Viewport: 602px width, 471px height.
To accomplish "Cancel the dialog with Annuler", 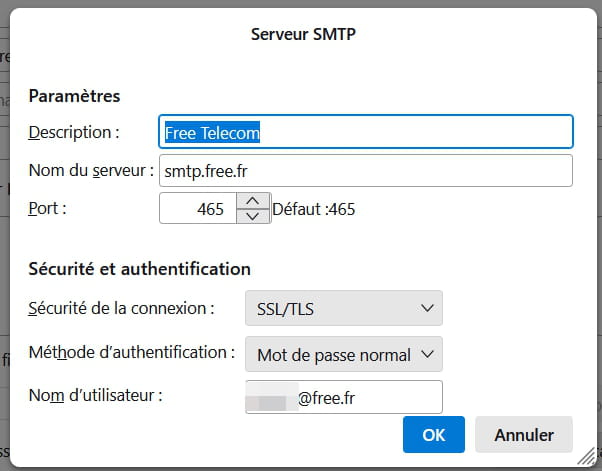I will (x=524, y=435).
